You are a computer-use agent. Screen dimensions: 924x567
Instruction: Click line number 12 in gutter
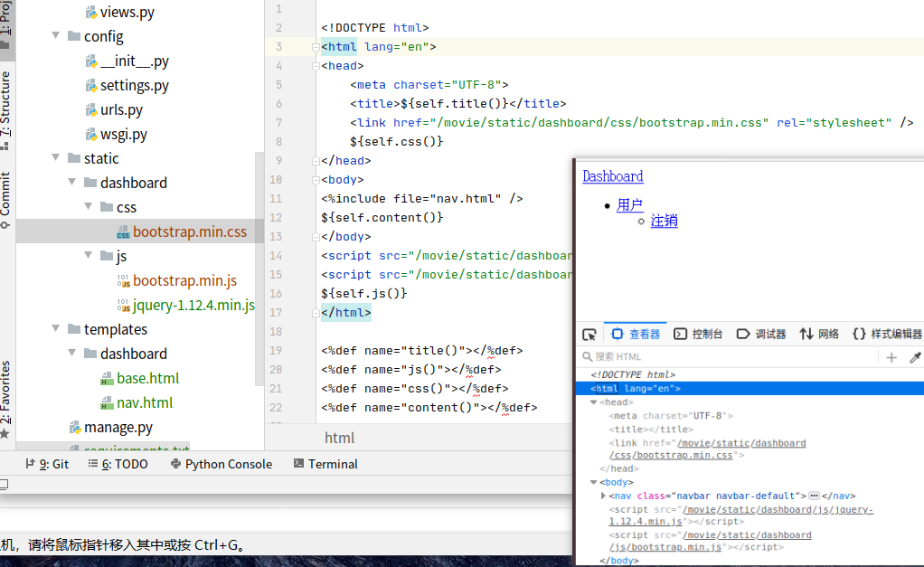(276, 218)
